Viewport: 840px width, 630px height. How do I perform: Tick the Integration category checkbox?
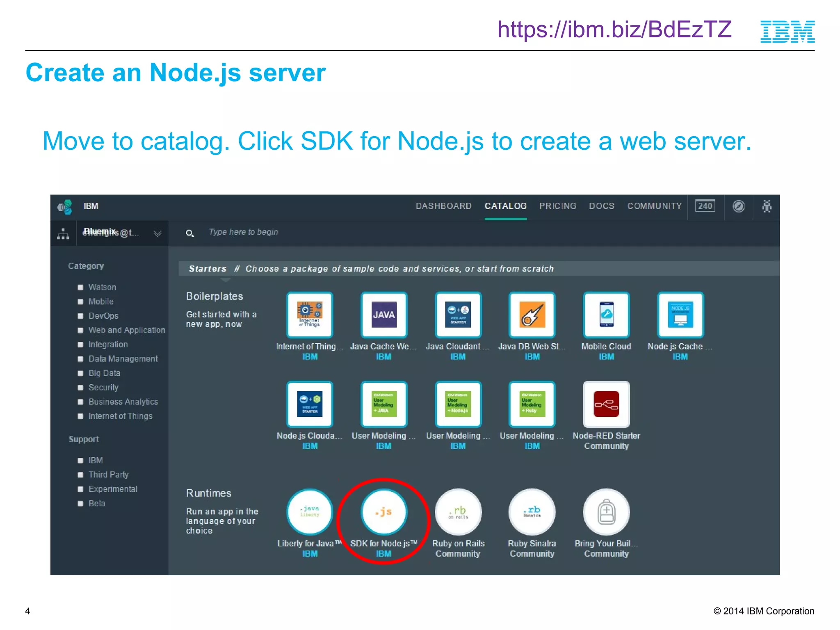pos(80,345)
